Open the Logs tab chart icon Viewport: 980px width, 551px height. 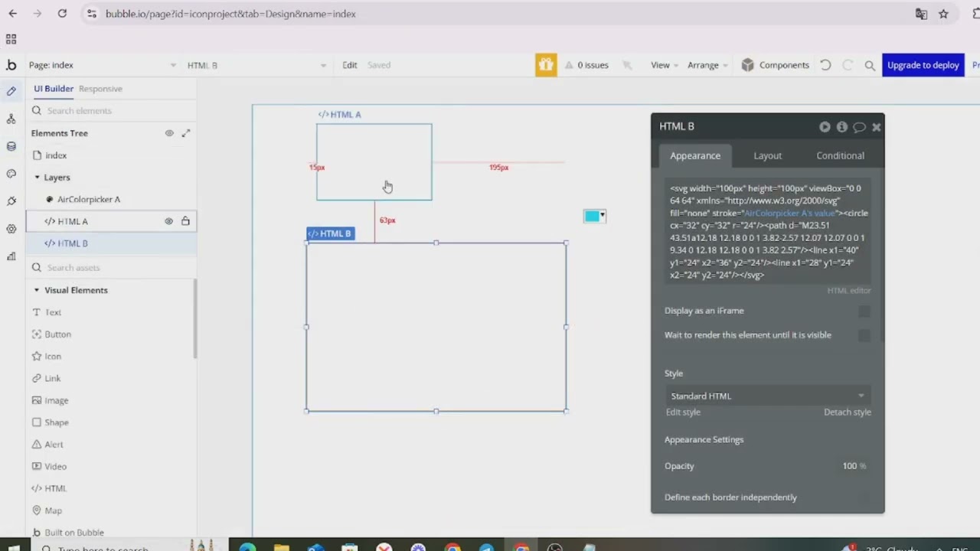11,256
